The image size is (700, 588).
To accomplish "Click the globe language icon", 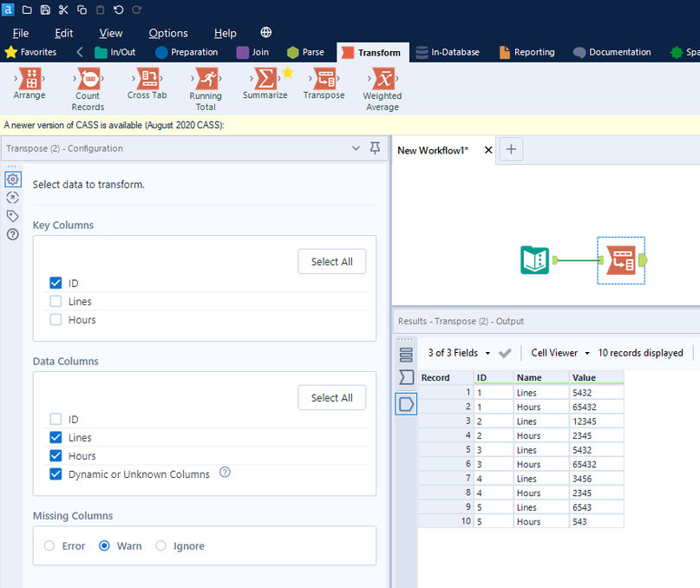I will point(266,32).
